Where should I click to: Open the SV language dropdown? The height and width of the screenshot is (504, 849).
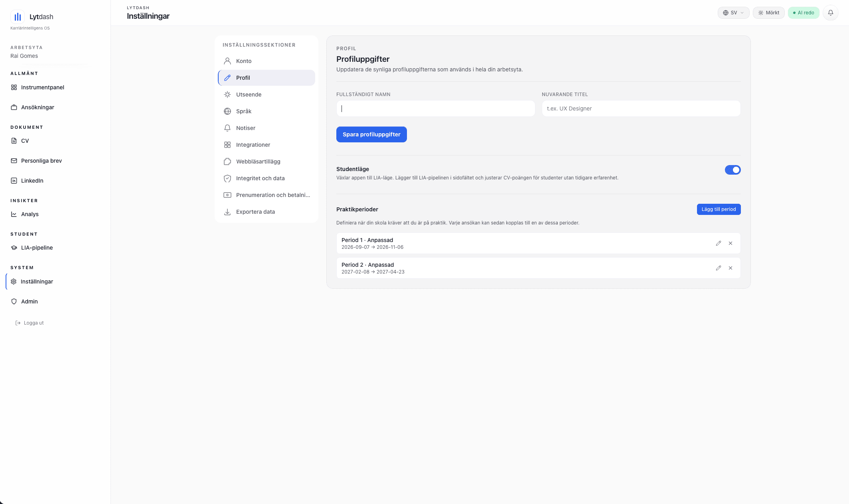(x=733, y=13)
